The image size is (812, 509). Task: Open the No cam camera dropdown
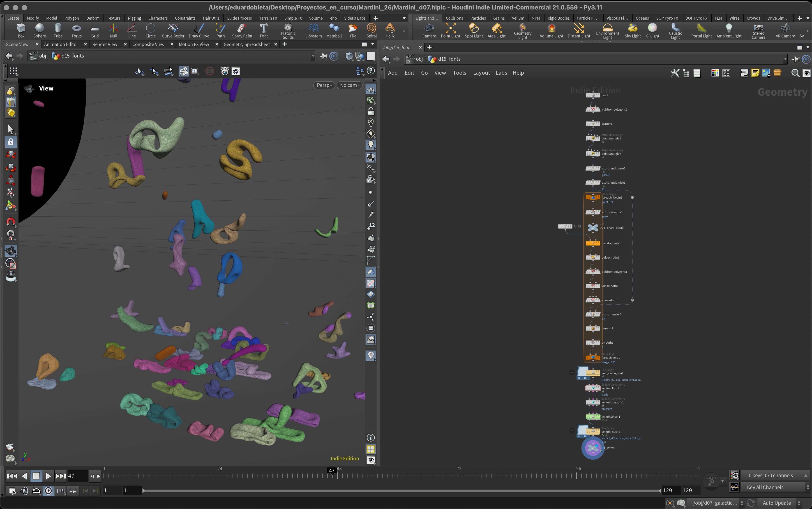[x=350, y=85]
